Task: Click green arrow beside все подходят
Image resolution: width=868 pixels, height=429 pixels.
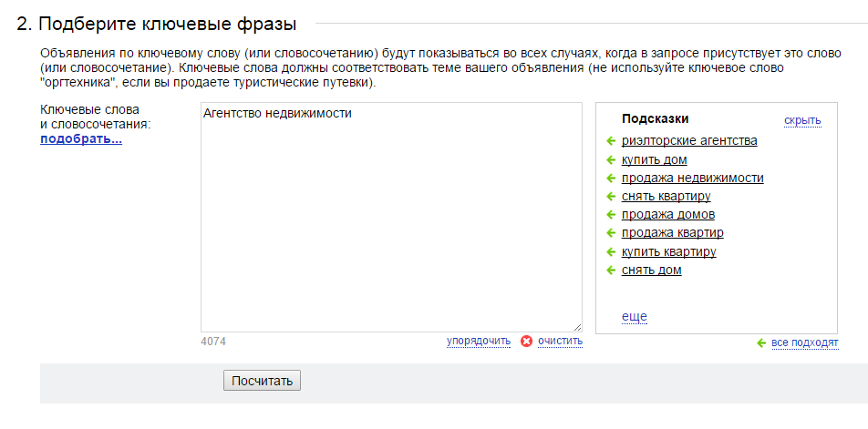Action: [761, 343]
